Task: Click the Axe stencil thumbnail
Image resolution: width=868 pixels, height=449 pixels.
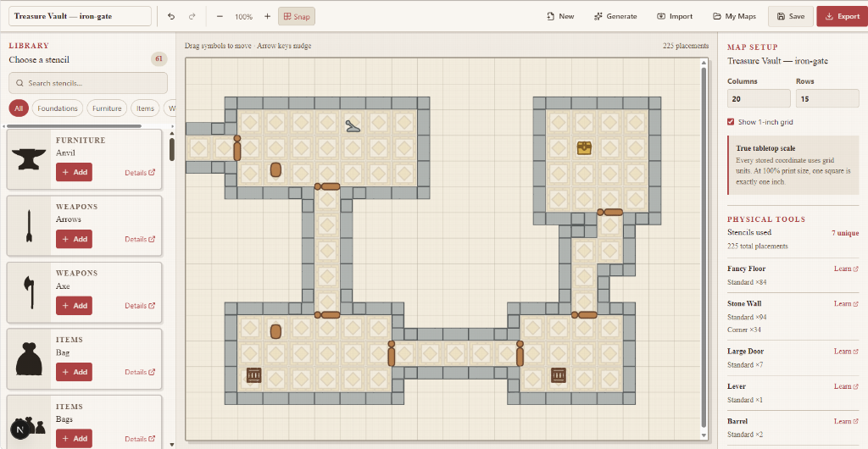Action: pyautogui.click(x=29, y=292)
